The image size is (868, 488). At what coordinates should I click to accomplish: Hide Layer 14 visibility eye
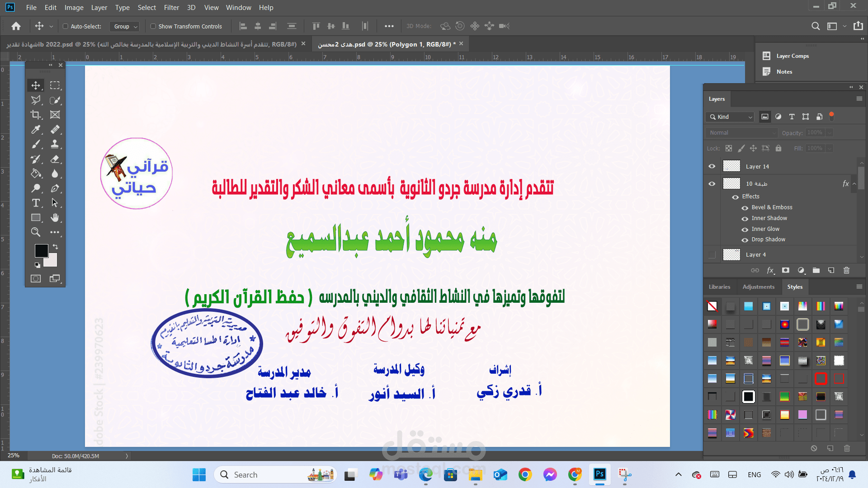pos(712,166)
